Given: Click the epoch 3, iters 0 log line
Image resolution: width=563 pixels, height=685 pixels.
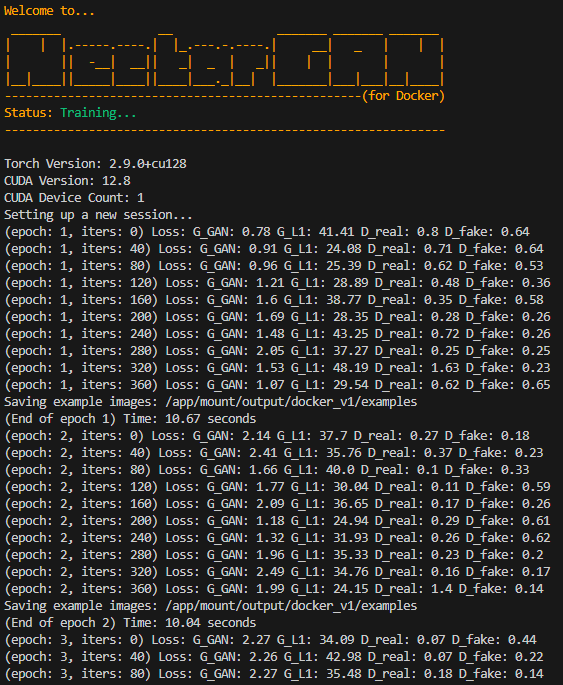Looking at the screenshot, I should pyautogui.click(x=270, y=640).
